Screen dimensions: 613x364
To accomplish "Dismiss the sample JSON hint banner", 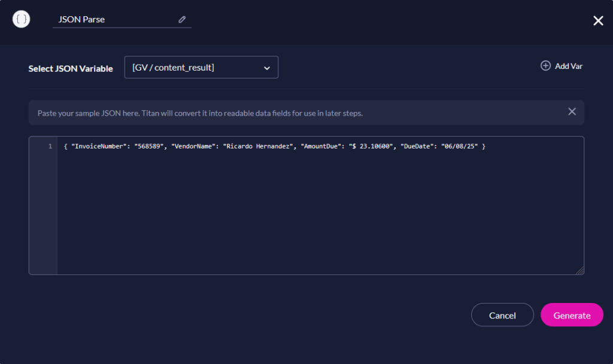I will point(572,111).
